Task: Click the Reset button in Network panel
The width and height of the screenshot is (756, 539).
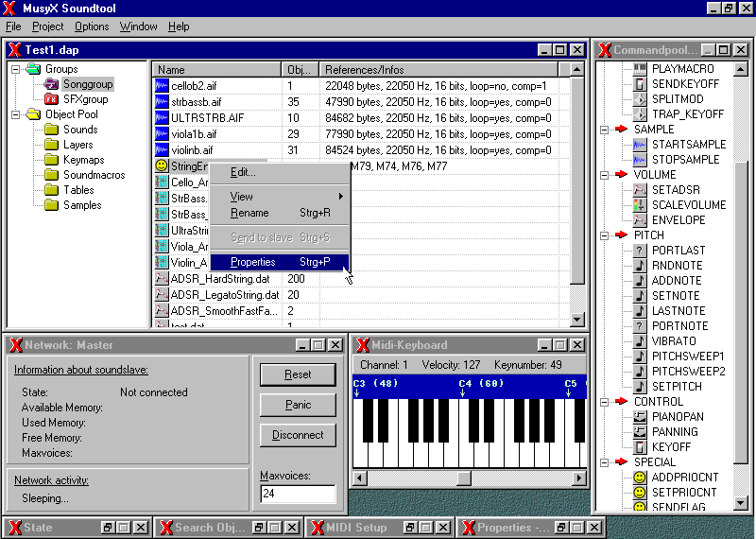Action: pos(298,374)
